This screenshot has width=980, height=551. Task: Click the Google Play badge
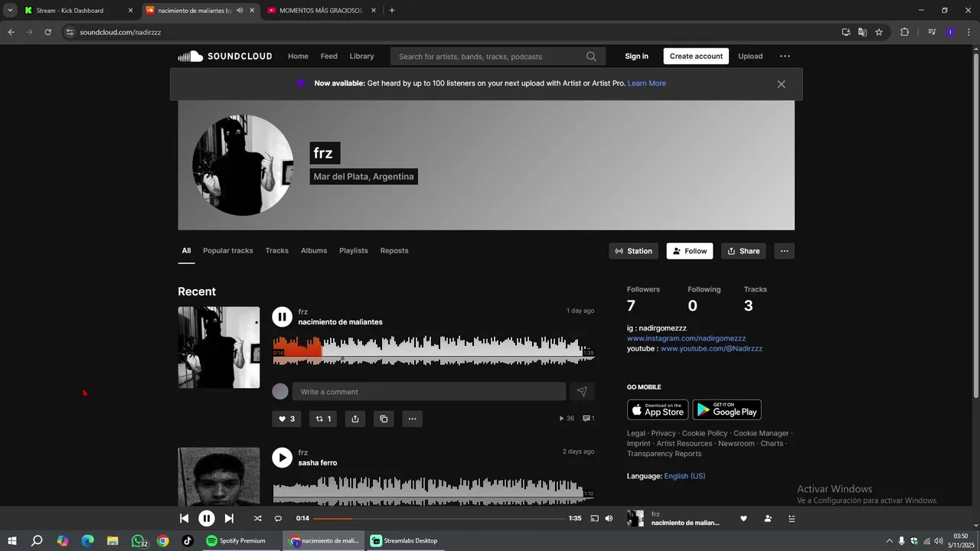pos(727,409)
